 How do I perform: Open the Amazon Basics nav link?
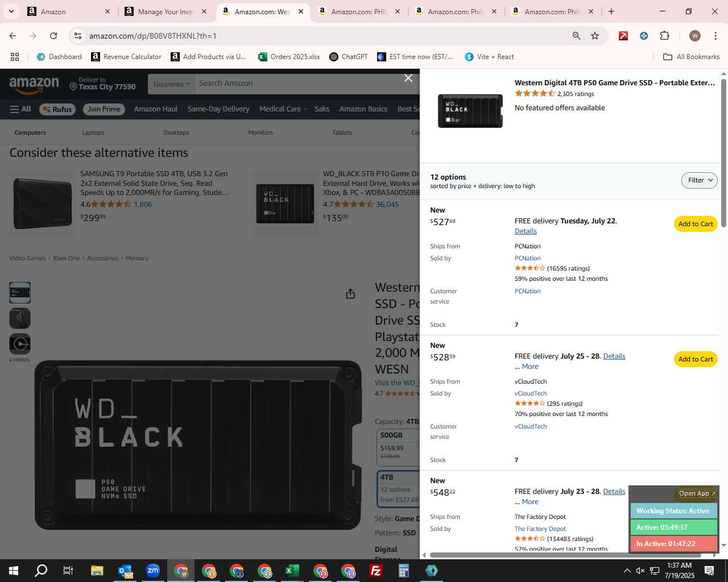[x=363, y=109]
